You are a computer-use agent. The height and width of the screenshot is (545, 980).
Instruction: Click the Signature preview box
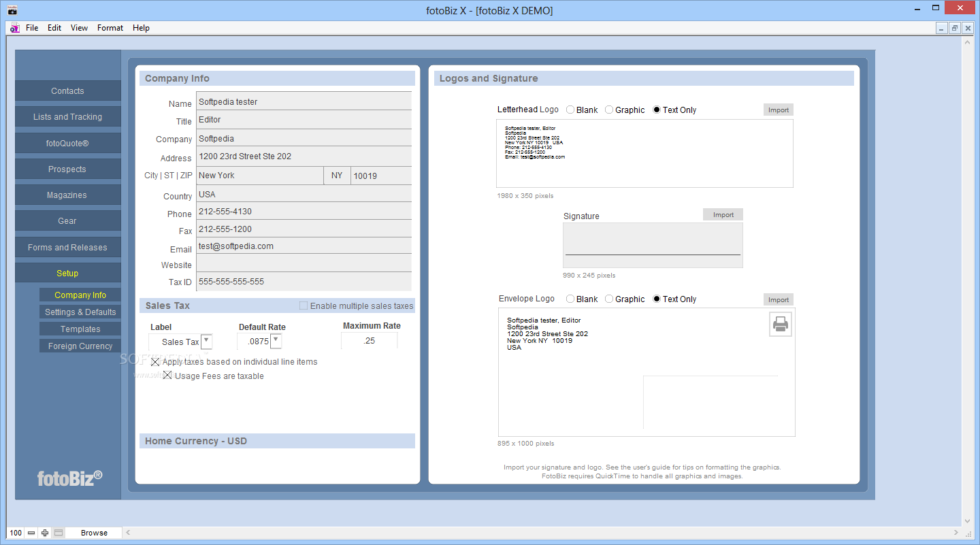pos(653,245)
